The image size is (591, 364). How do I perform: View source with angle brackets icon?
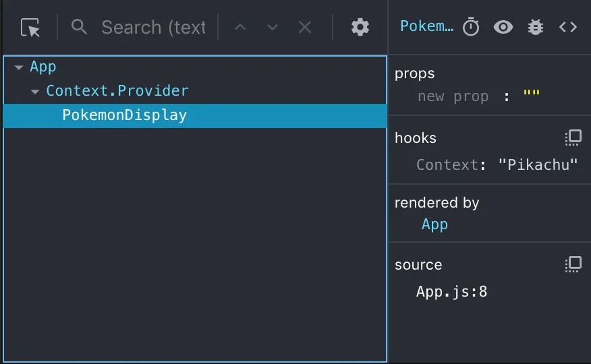567,27
